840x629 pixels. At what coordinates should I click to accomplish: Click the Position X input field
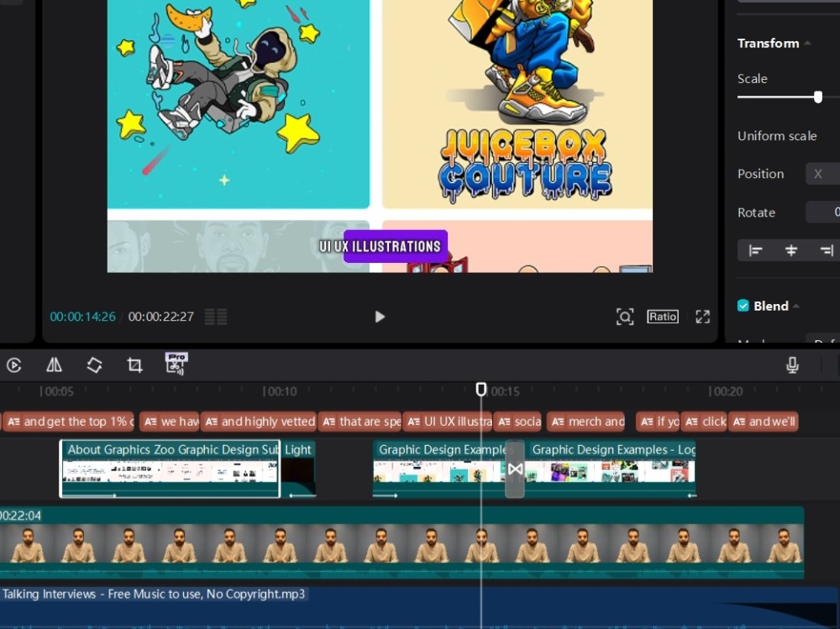823,174
